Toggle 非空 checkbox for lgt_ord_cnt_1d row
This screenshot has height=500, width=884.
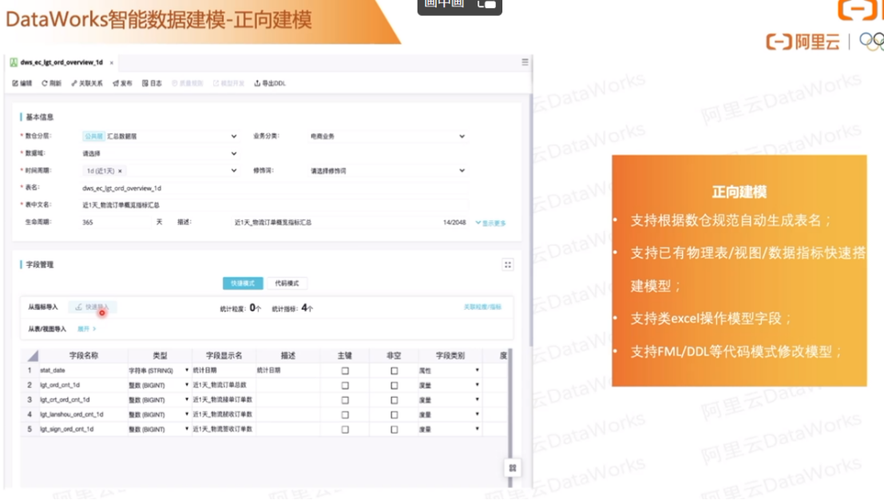tap(394, 386)
